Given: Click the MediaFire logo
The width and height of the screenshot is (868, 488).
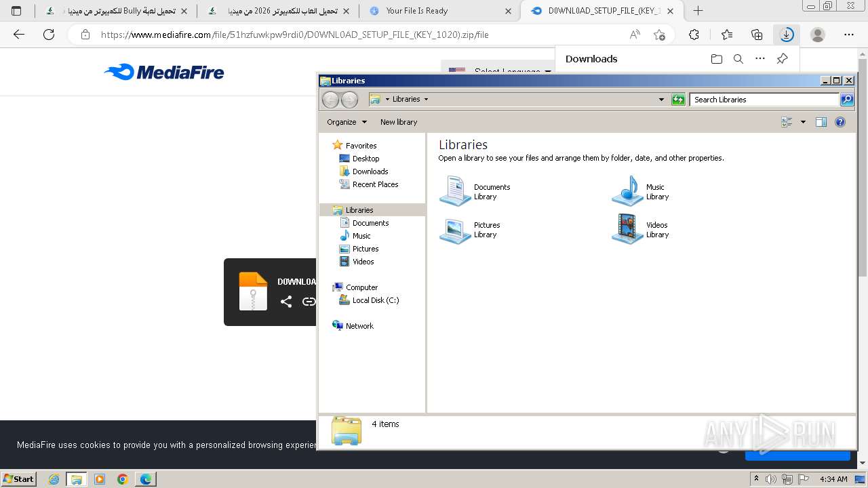Looking at the screenshot, I should pyautogui.click(x=164, y=72).
